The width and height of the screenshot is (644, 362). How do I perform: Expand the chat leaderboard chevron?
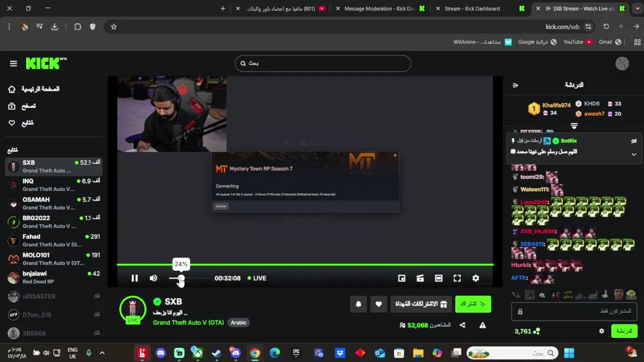tap(574, 126)
